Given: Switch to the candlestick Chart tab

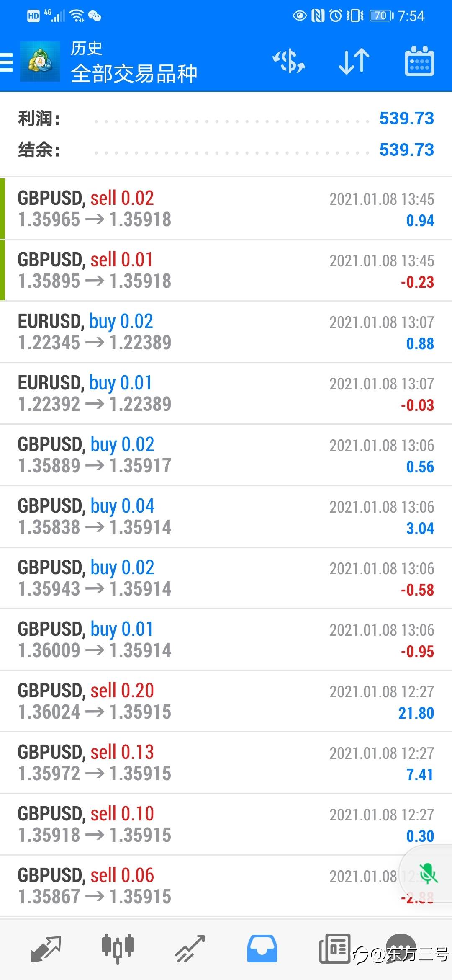Looking at the screenshot, I should point(118,948).
